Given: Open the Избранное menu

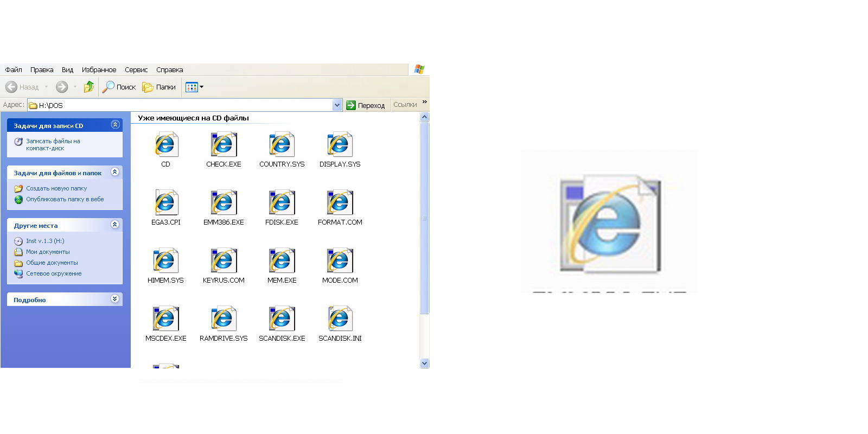Looking at the screenshot, I should [x=99, y=70].
